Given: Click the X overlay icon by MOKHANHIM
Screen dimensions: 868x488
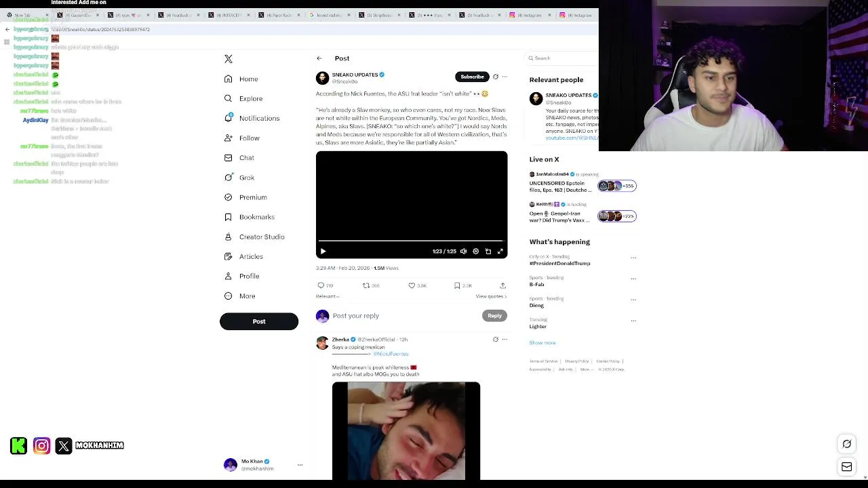Looking at the screenshot, I should point(64,445).
